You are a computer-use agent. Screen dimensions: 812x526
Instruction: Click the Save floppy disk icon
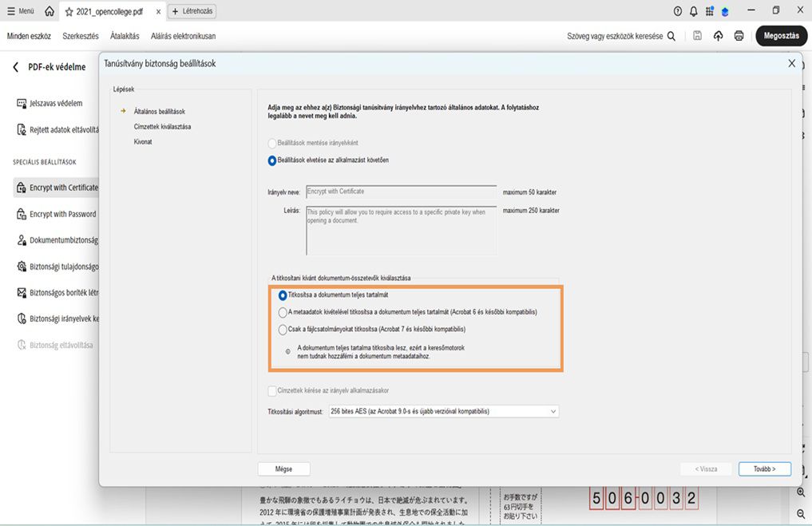pos(697,36)
